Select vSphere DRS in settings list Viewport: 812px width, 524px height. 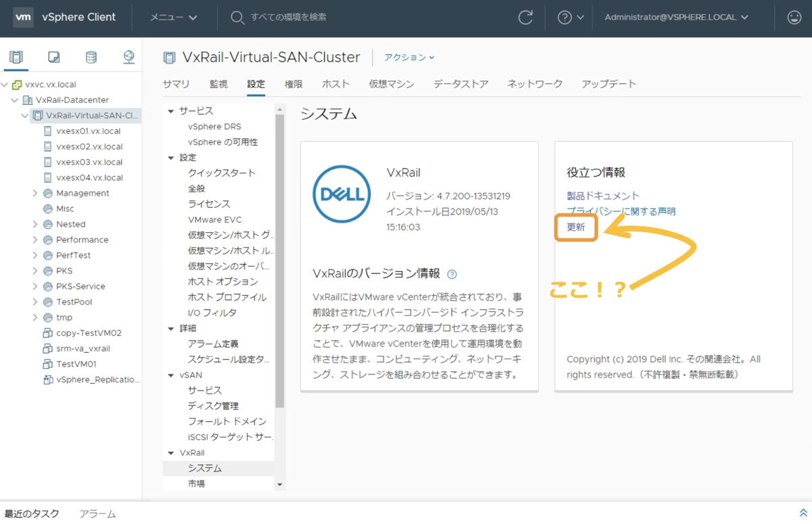tap(215, 127)
